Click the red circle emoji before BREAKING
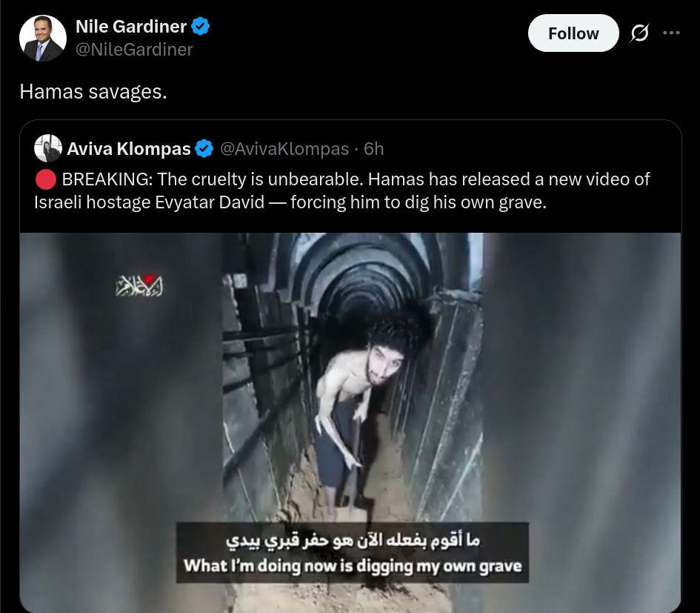The height and width of the screenshot is (613, 700). pos(45,179)
